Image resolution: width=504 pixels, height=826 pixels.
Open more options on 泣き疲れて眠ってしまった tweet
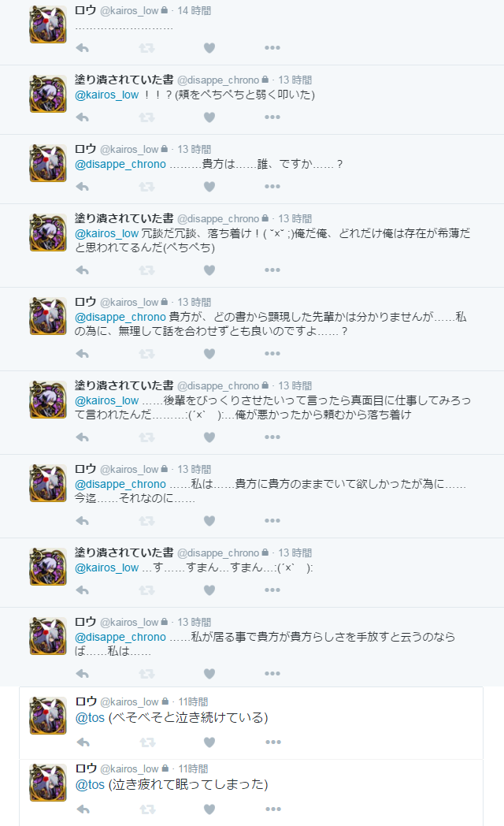(273, 809)
